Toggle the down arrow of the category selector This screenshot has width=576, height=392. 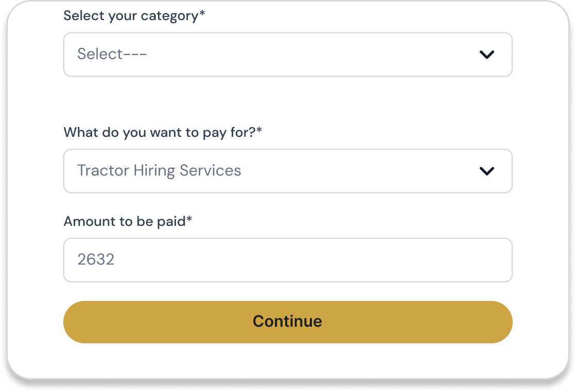coord(486,55)
